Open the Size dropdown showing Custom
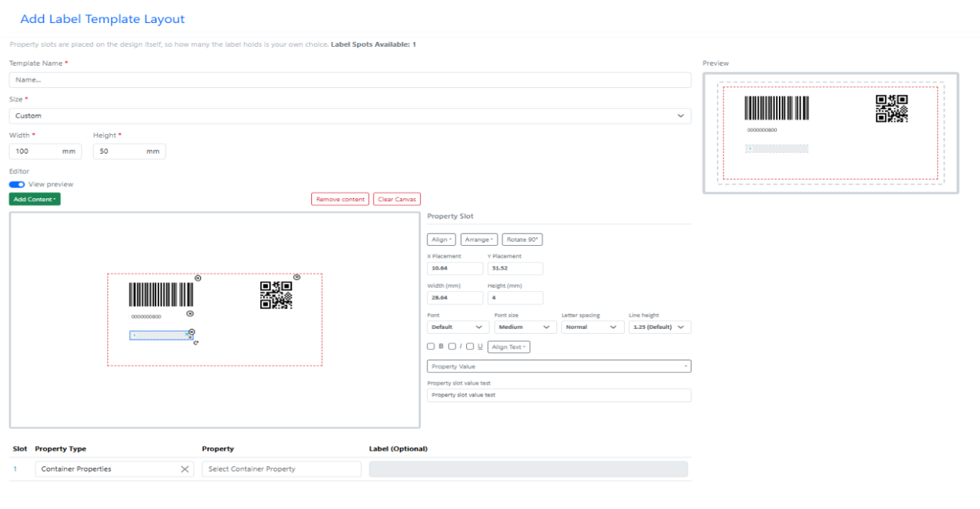This screenshot has width=980, height=509. point(350,115)
